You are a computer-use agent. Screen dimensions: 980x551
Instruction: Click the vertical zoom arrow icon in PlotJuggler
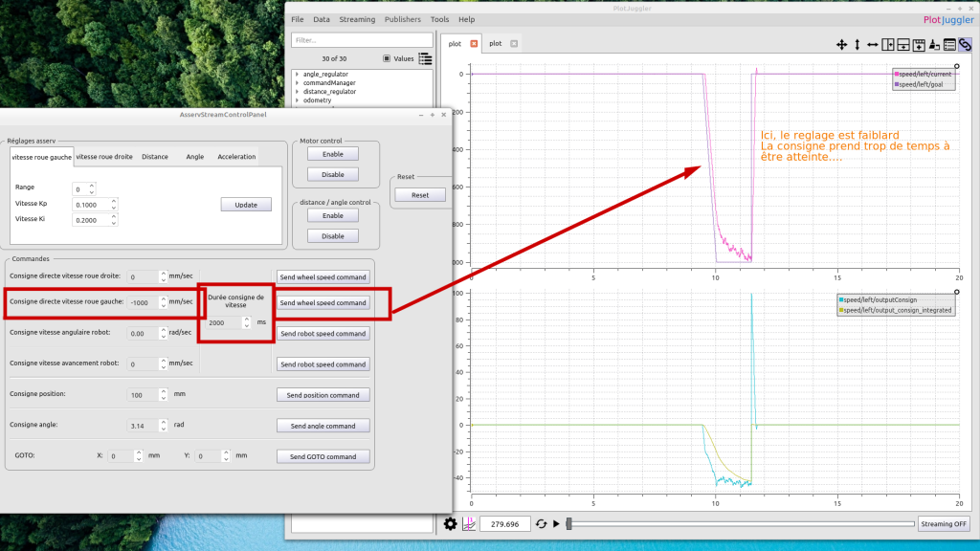click(857, 44)
